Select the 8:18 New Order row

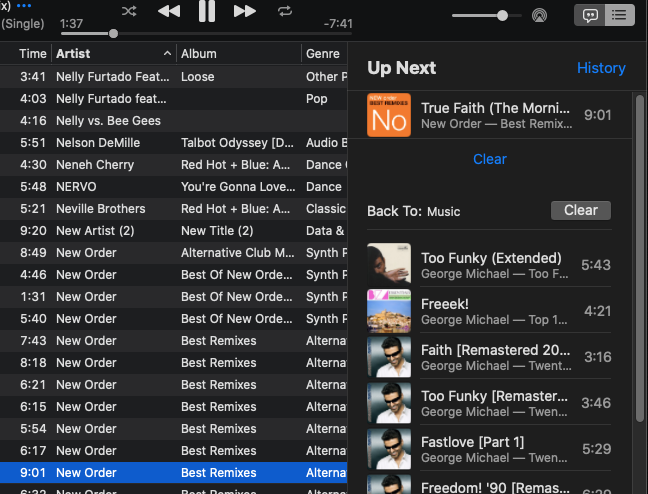[x=174, y=363]
